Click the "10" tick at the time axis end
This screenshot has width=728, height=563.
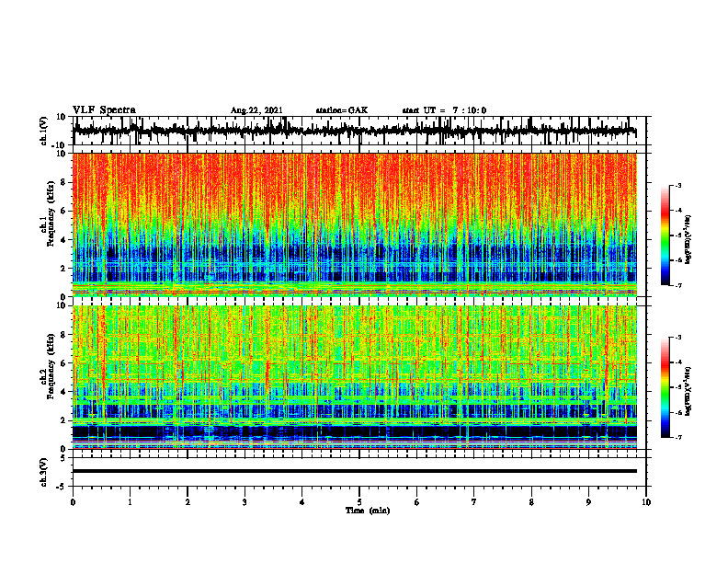point(646,502)
